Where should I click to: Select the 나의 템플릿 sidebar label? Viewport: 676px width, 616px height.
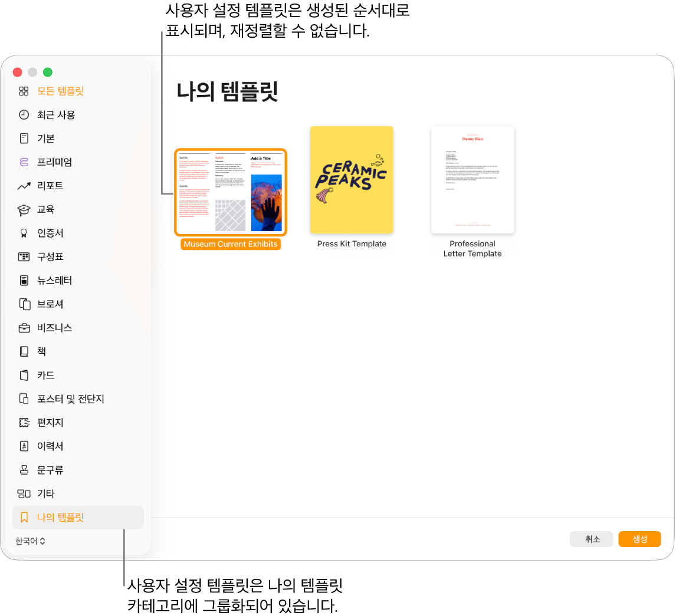tap(60, 518)
